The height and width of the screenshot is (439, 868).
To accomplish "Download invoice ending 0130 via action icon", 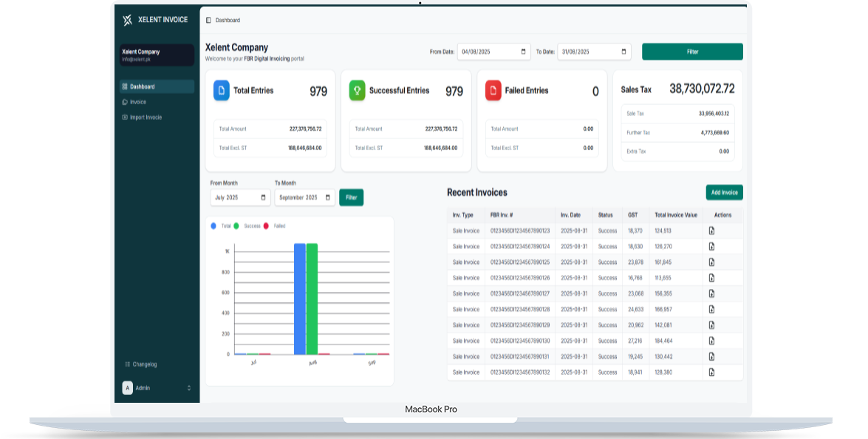I will [712, 341].
